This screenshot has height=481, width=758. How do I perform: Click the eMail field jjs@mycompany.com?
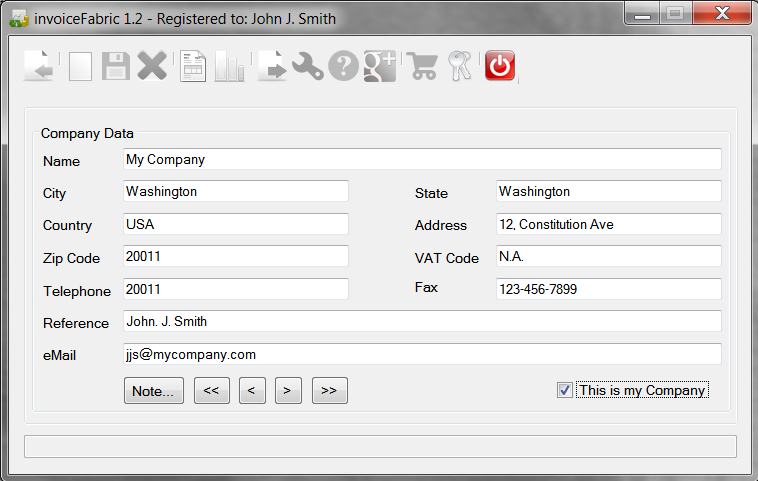pyautogui.click(x=422, y=354)
